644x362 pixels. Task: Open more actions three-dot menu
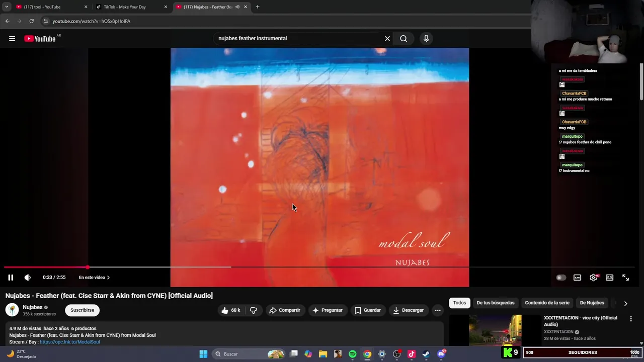point(438,310)
